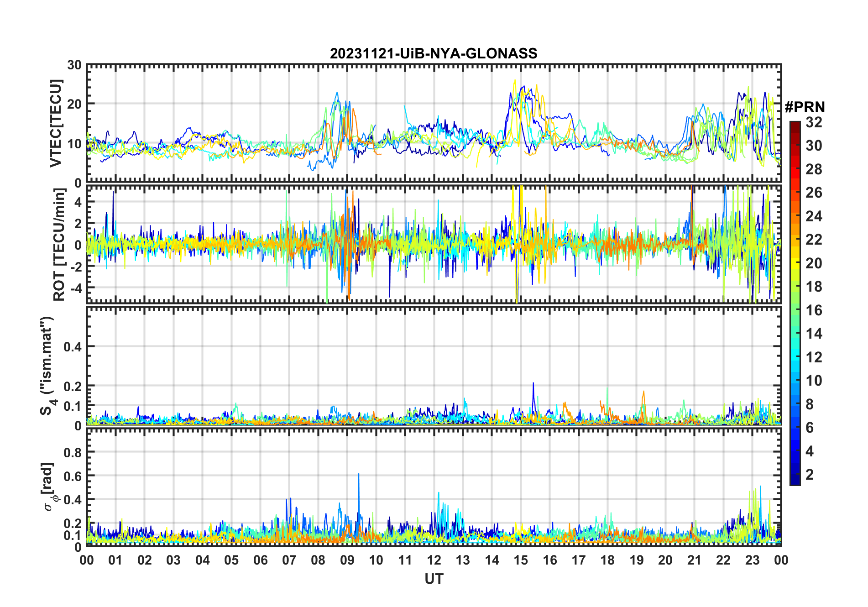Screen dimensions: 868x607
Task: Click x-axis tick label 03
Action: click(x=173, y=560)
